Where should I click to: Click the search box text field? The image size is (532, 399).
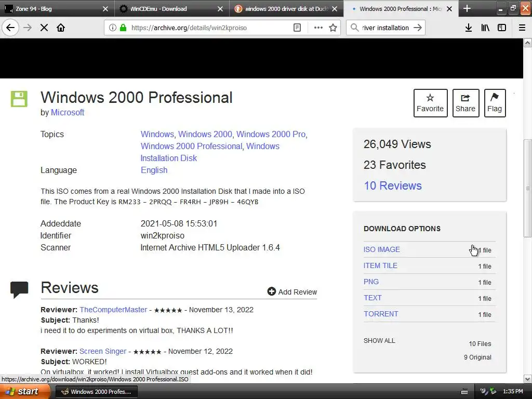point(385,28)
